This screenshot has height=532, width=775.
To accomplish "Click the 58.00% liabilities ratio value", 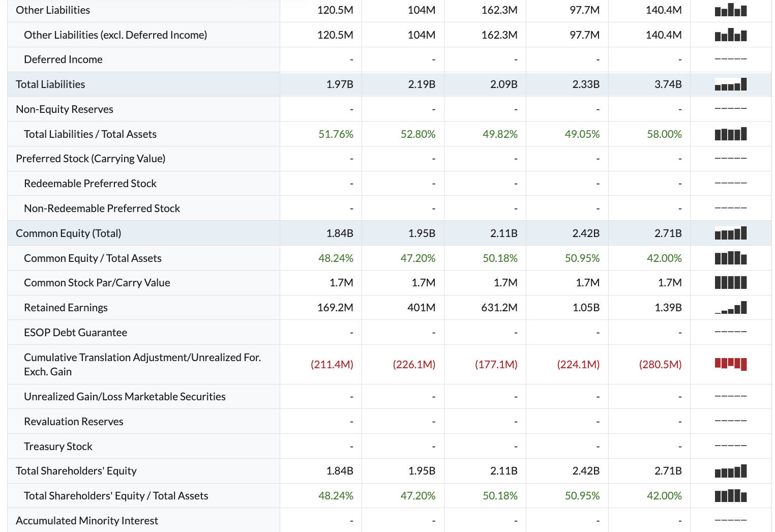I will tap(664, 134).
